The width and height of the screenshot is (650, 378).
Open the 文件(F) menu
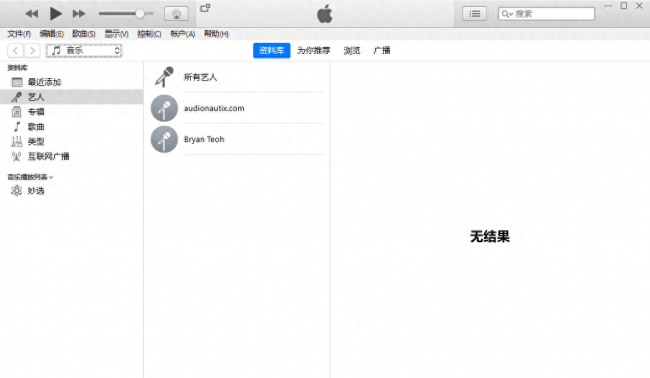coord(19,34)
